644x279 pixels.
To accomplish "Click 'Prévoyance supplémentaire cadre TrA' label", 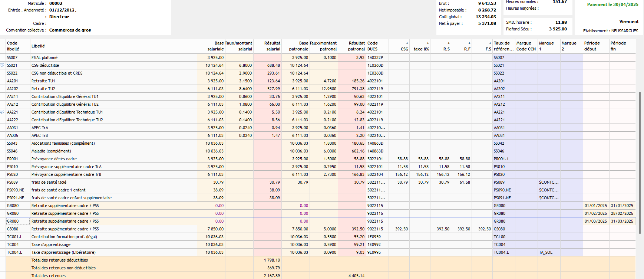I will (x=66, y=167).
